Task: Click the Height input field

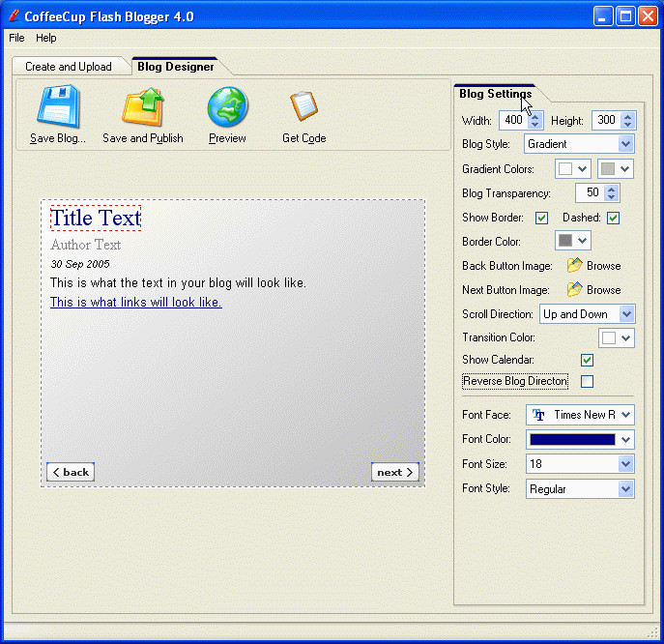Action: coord(607,120)
